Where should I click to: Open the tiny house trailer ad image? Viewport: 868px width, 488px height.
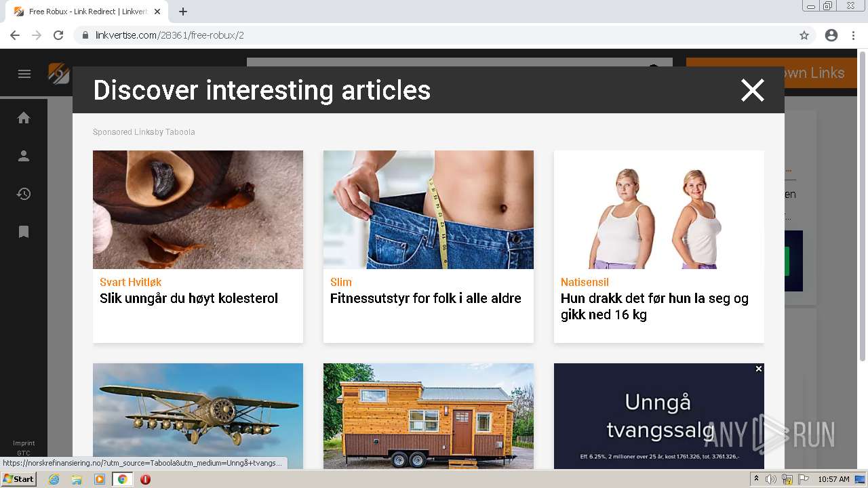(429, 415)
